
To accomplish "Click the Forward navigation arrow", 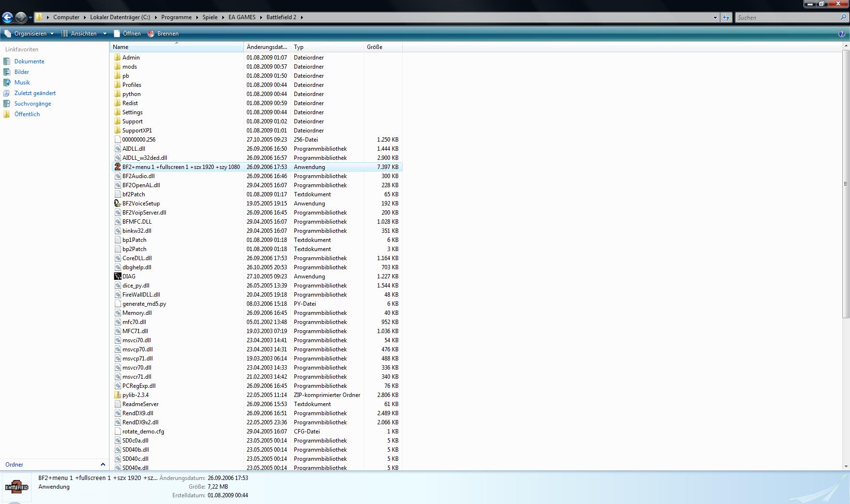I will click(x=21, y=17).
